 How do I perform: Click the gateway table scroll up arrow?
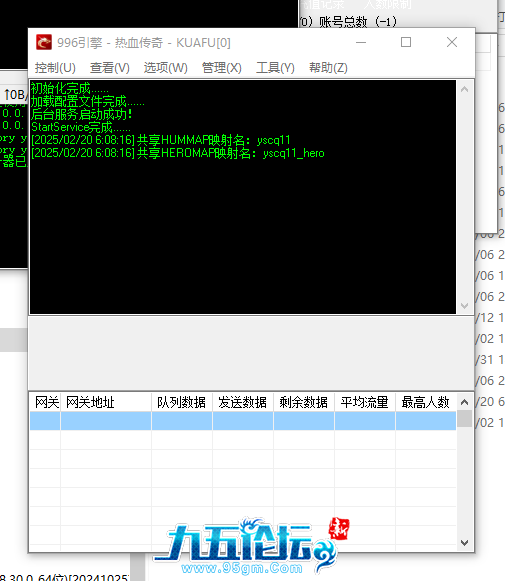click(x=464, y=402)
